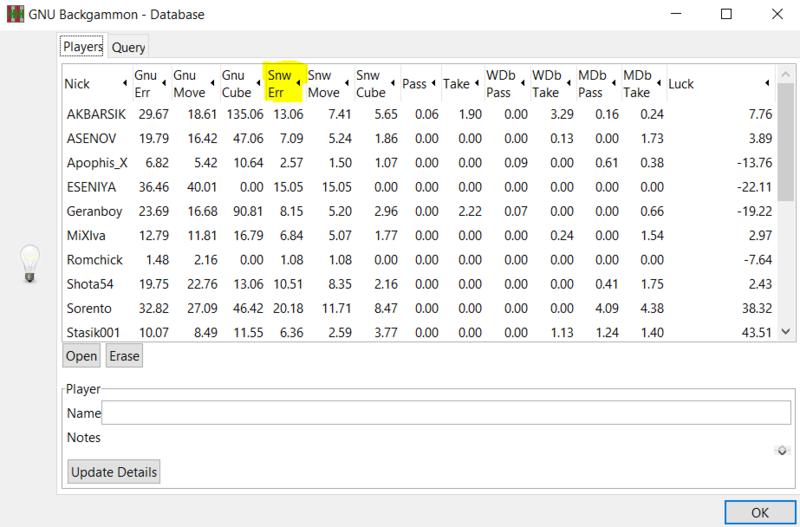Click the scrollbar down arrow in table
The height and width of the screenshot is (527, 800).
tap(786, 332)
